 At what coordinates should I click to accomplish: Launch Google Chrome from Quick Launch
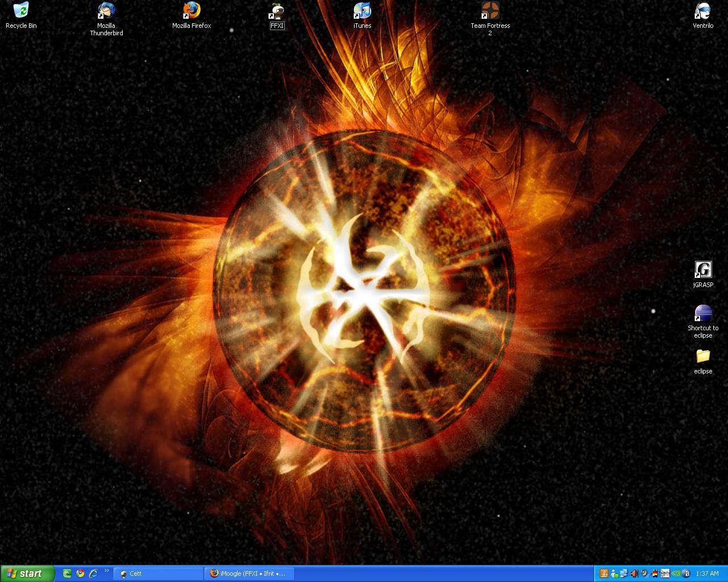click(80, 573)
